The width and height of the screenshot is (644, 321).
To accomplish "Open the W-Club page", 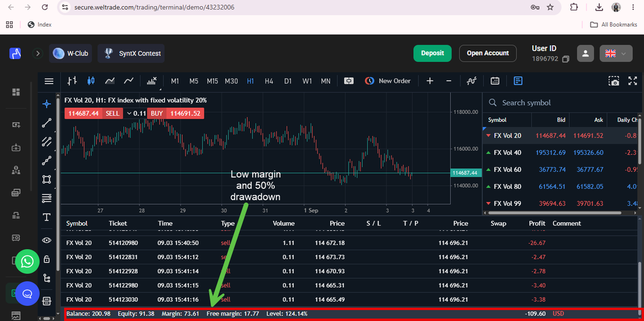I will pos(70,53).
